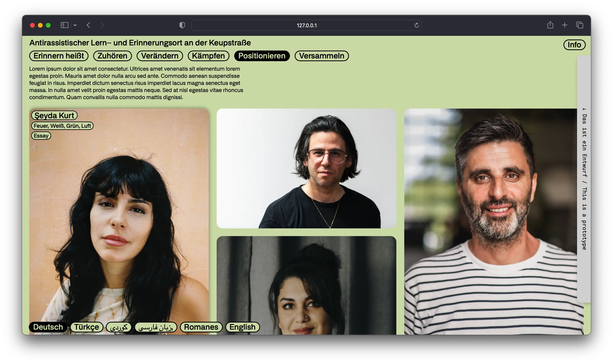This screenshot has height=364, width=613.
Task: Open the Şeyda Kurt name link
Action: click(x=54, y=115)
